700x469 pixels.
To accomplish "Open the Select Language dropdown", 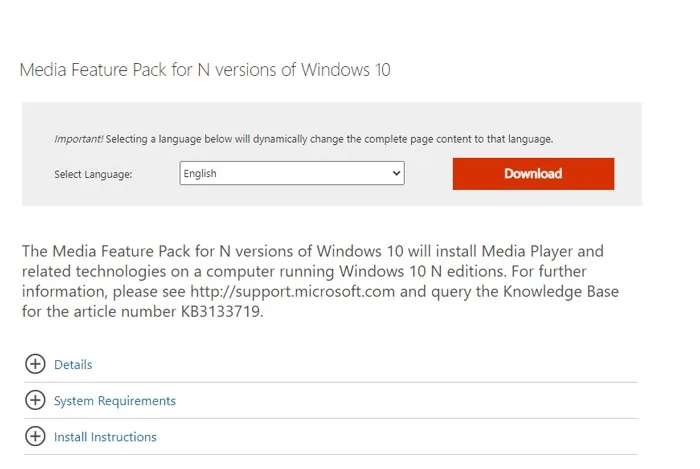I will [291, 174].
